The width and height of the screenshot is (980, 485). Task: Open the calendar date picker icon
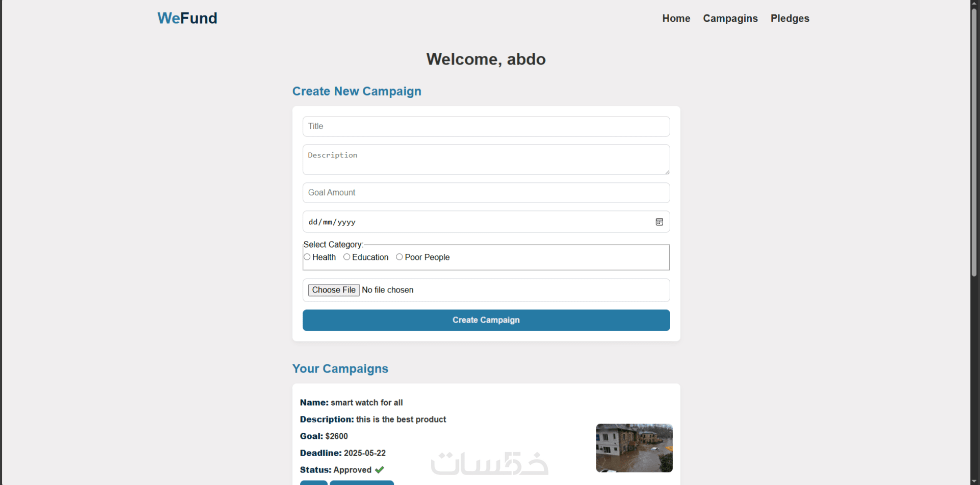[x=659, y=222]
